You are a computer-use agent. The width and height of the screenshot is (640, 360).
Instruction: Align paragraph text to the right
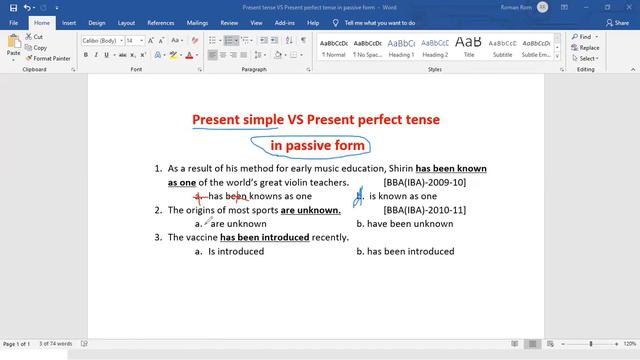(233, 55)
